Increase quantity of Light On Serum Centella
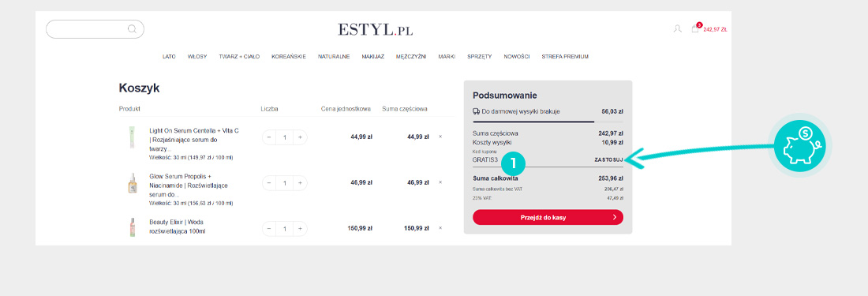 [x=300, y=137]
